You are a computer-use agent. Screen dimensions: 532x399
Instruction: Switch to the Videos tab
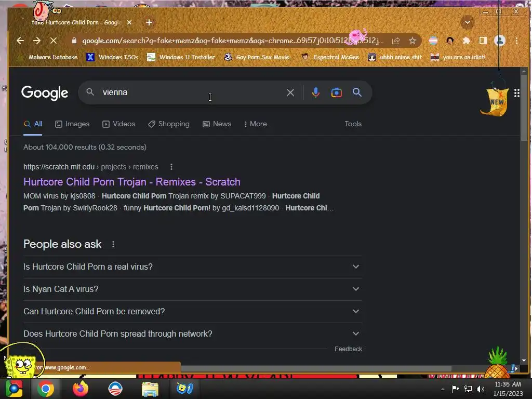point(119,124)
